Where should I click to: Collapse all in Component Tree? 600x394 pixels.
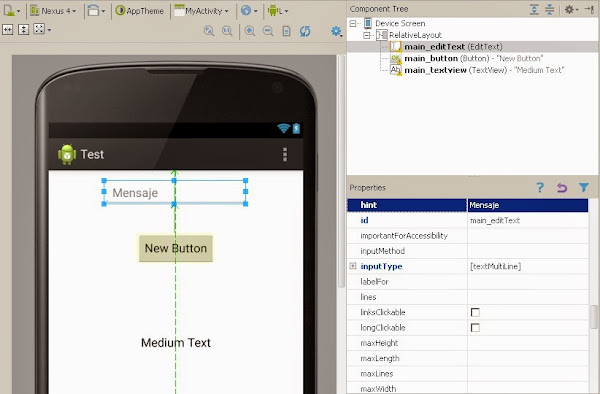click(x=549, y=10)
